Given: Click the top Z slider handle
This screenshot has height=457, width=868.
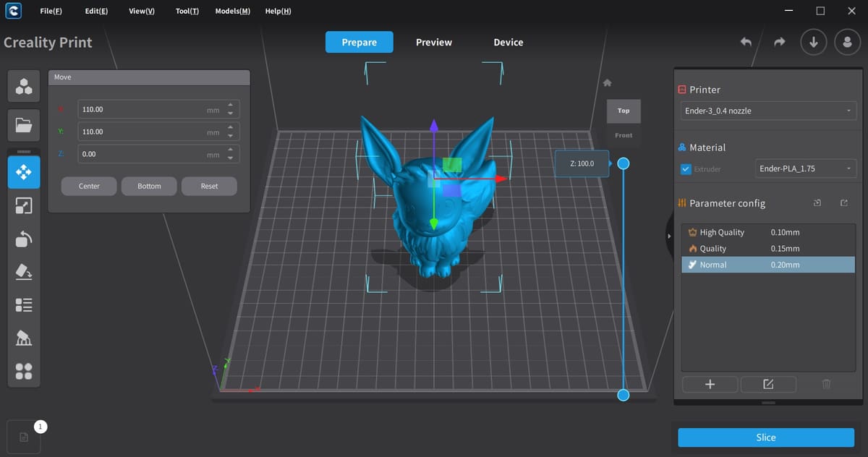Looking at the screenshot, I should pyautogui.click(x=624, y=163).
